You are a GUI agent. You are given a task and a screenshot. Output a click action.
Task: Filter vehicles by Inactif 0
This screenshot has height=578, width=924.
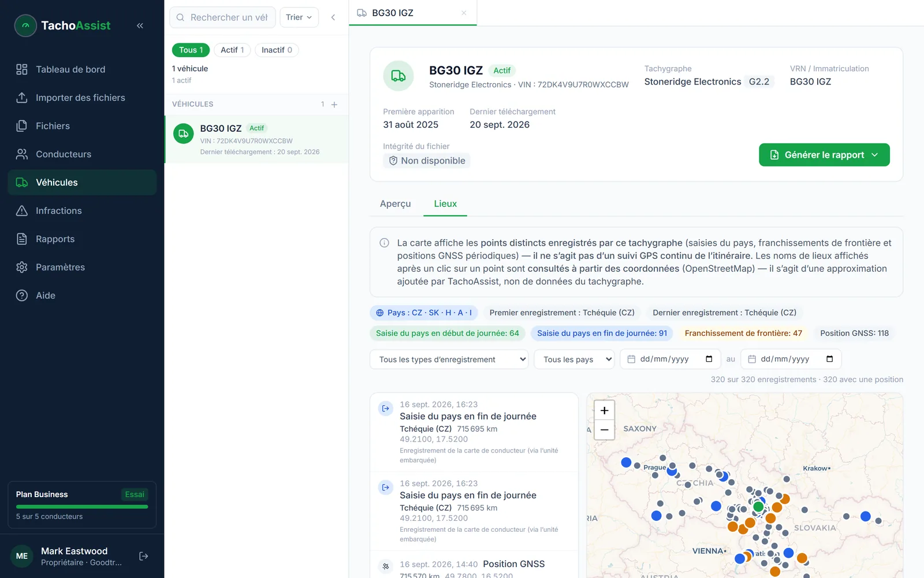(x=277, y=50)
